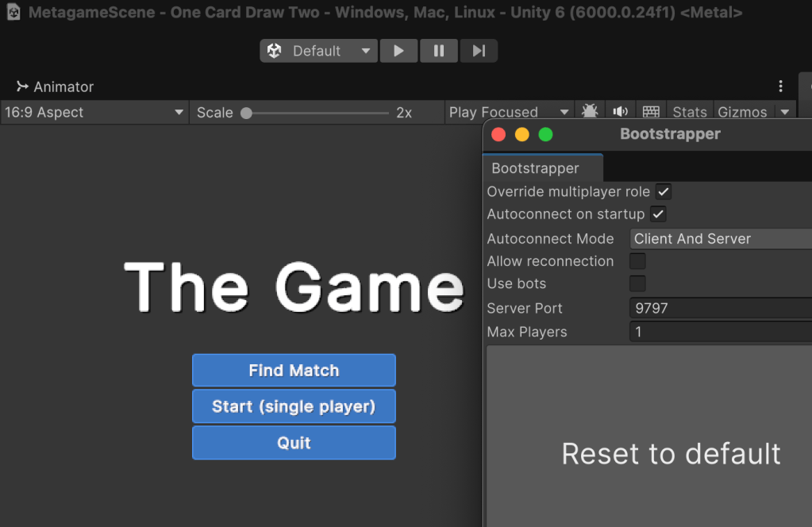Click the Pause button in the toolbar
Viewport: 812px width, 527px height.
(438, 51)
